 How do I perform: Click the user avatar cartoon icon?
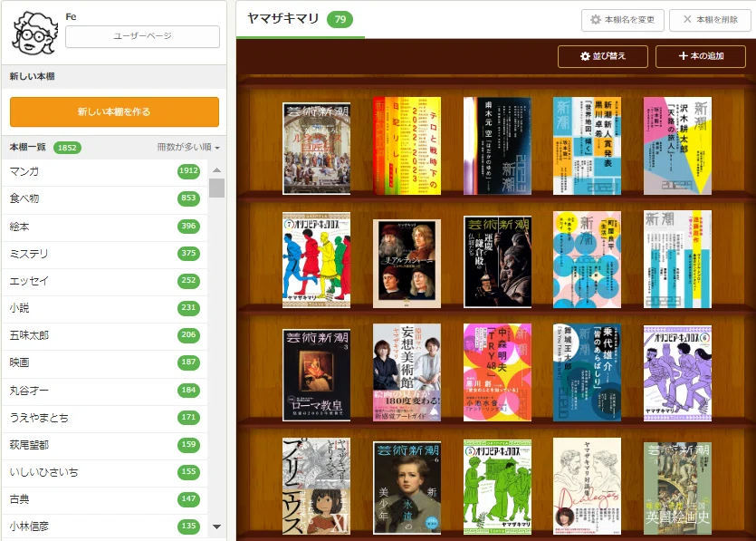click(34, 34)
